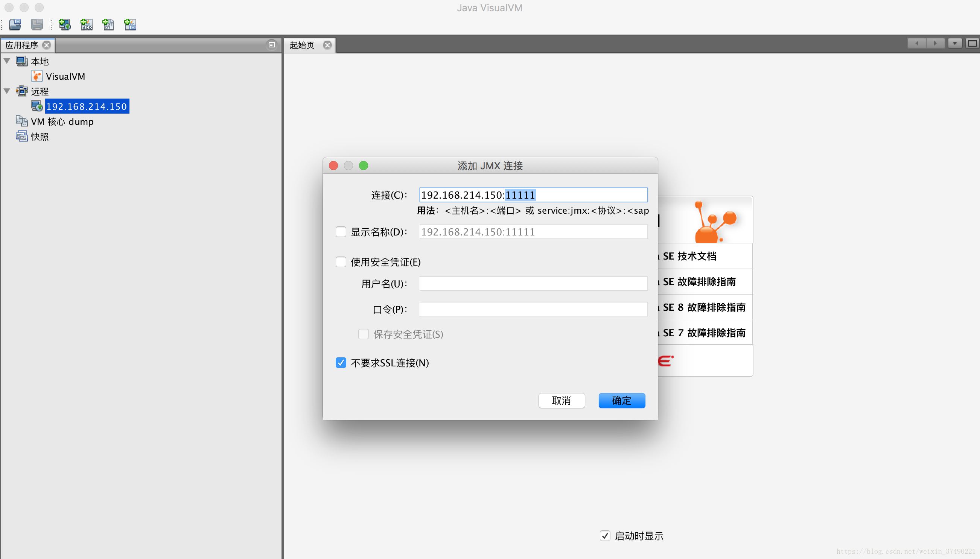Viewport: 980px width, 559px height.
Task: Confirm with the 确定 button
Action: point(622,400)
